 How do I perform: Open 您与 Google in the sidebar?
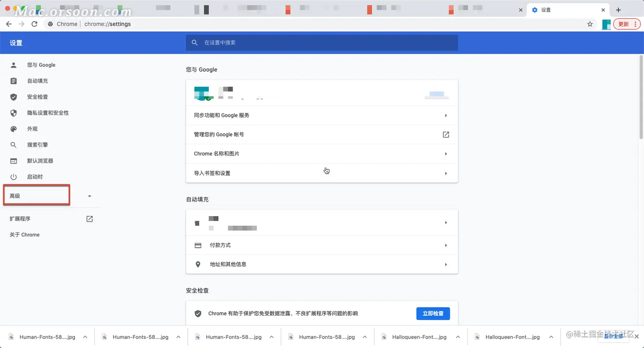41,65
